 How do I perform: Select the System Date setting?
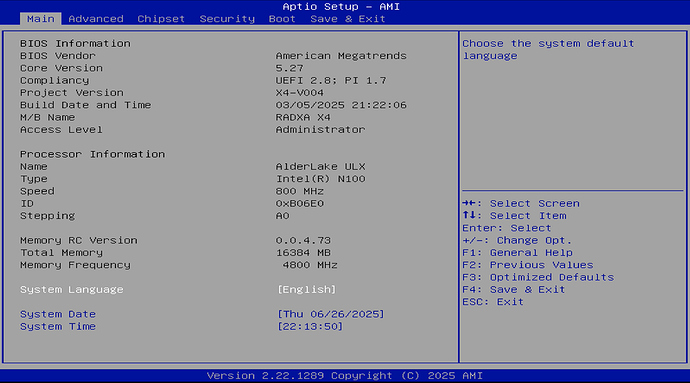click(x=58, y=314)
